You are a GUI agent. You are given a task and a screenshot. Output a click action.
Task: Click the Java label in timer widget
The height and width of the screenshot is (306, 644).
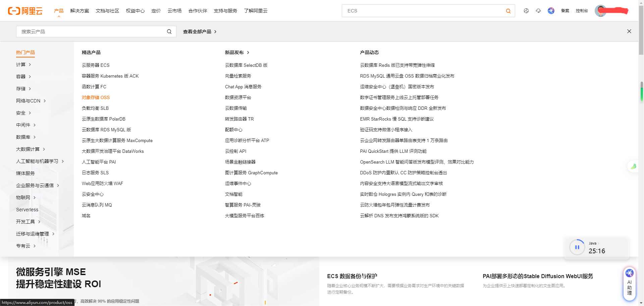593,243
